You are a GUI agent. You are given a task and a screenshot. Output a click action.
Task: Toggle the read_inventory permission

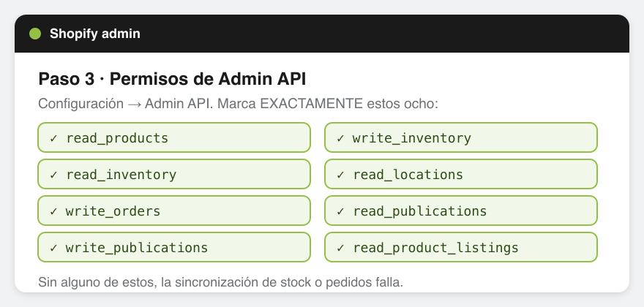[x=174, y=174]
